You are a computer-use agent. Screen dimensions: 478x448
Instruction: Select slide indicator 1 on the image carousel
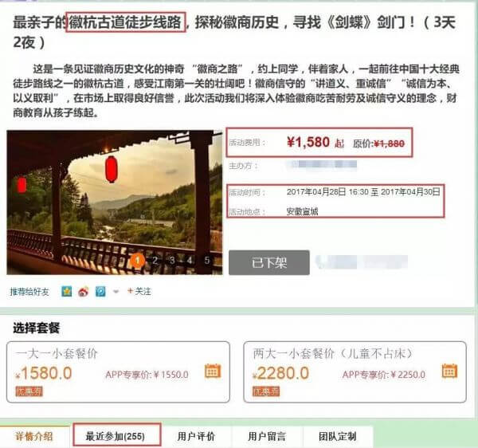tap(137, 261)
